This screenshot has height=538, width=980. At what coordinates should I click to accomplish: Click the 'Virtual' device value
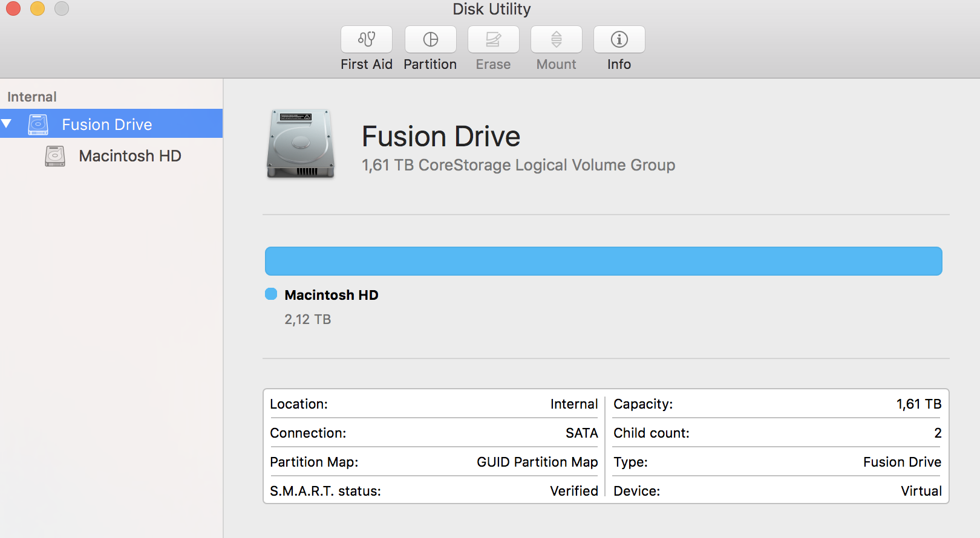tap(921, 491)
